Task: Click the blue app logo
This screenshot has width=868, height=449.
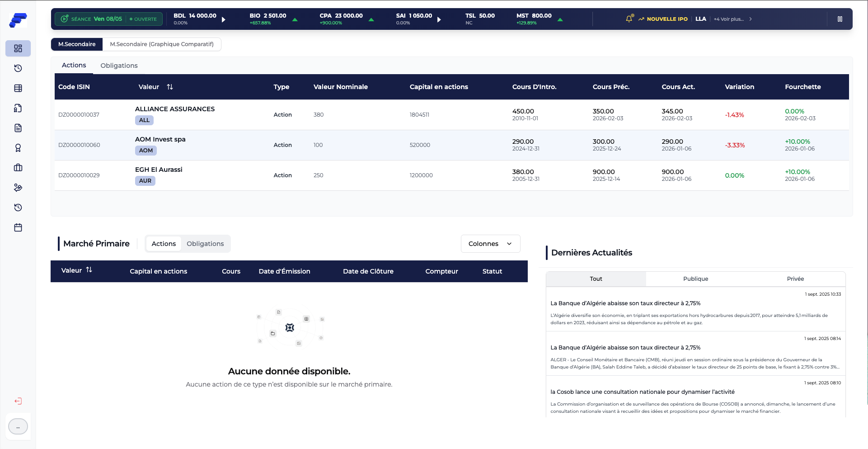Action: coord(18,20)
